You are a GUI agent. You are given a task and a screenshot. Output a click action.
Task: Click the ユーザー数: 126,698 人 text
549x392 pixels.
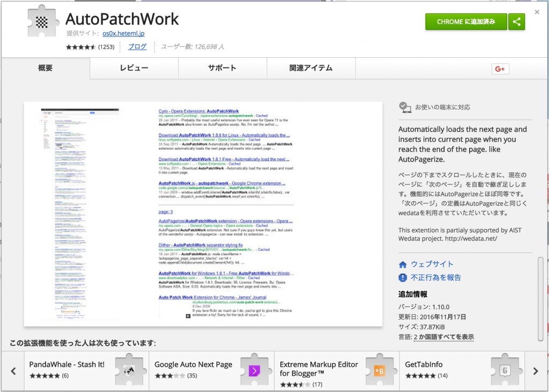coord(192,47)
